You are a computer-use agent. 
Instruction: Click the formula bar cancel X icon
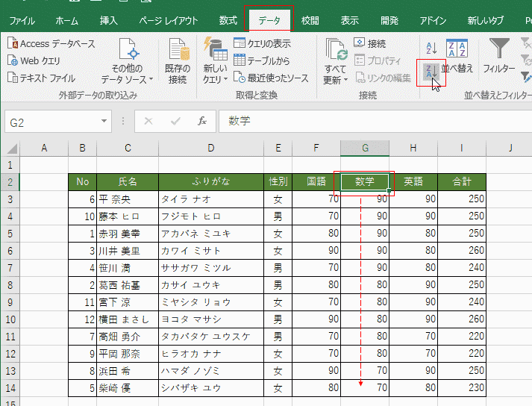pyautogui.click(x=148, y=121)
